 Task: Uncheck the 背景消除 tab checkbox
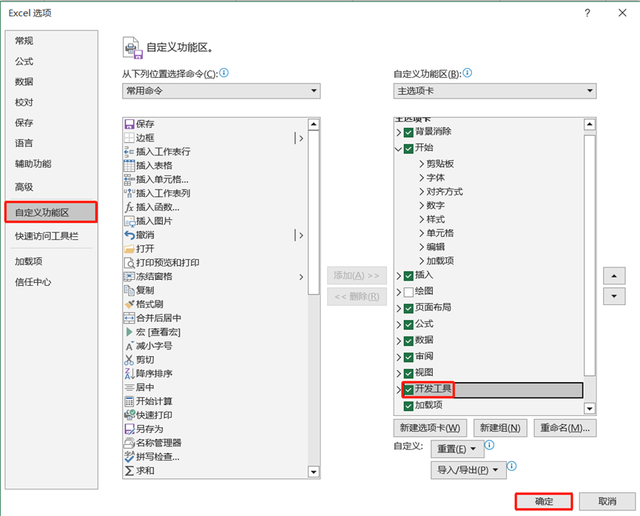tap(409, 132)
